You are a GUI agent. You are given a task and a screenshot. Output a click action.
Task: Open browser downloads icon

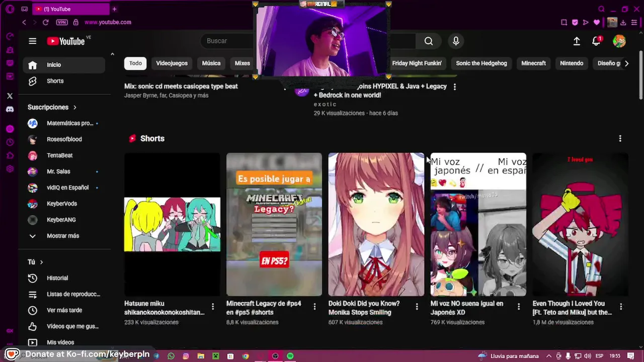(x=623, y=22)
